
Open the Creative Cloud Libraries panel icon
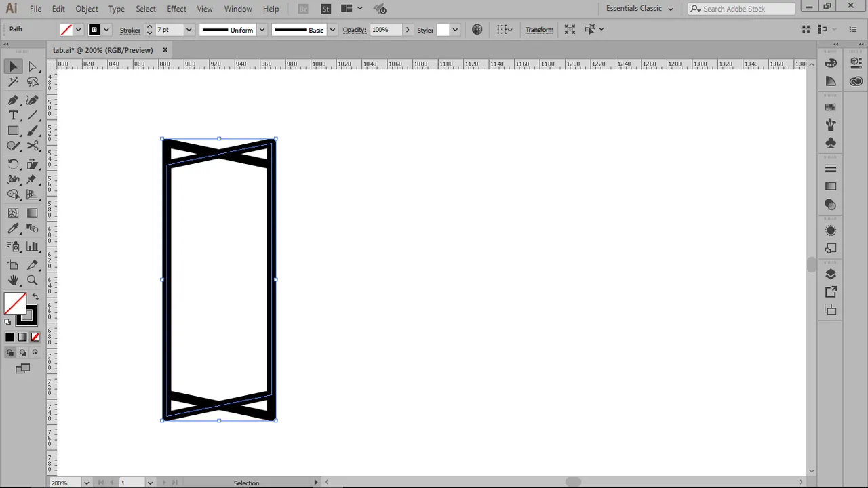pos(856,81)
